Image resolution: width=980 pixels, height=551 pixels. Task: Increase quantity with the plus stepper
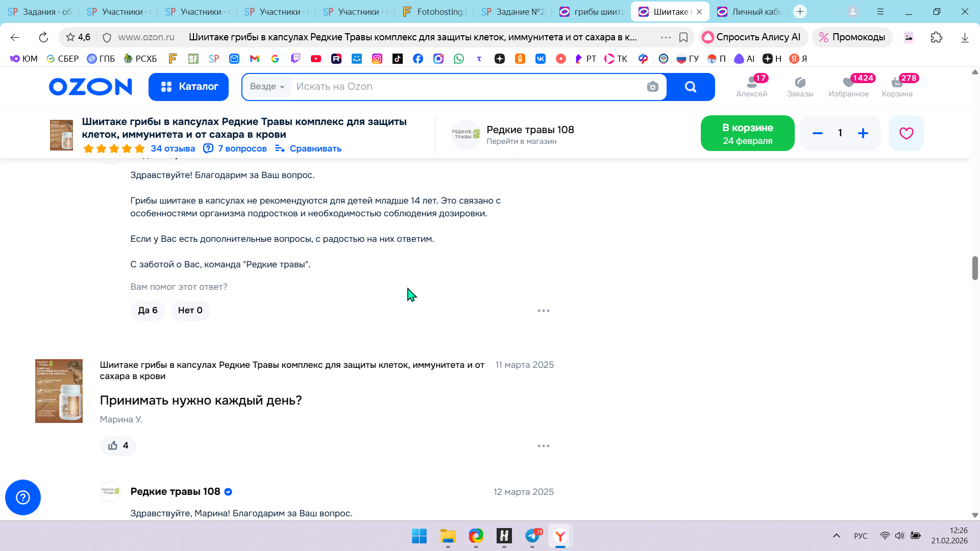click(863, 133)
